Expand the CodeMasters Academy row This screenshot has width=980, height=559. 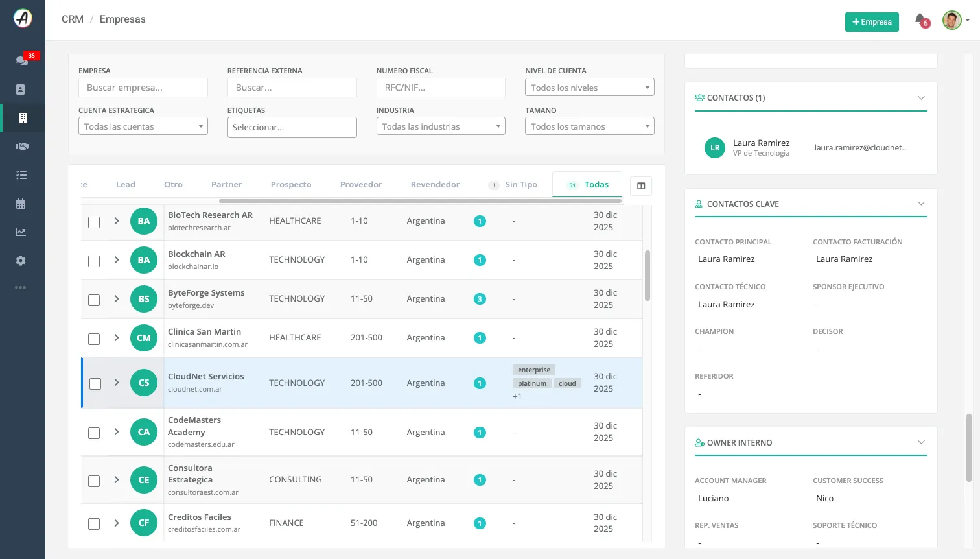(x=117, y=432)
